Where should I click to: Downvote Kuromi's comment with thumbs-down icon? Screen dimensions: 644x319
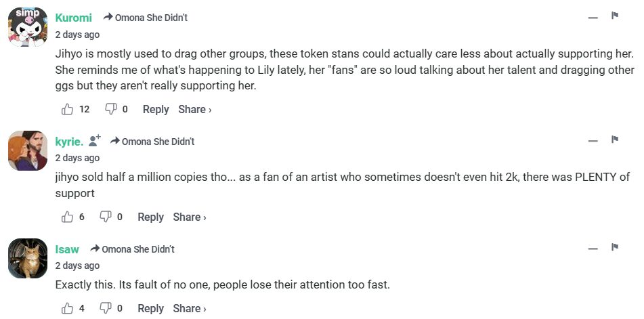[x=110, y=109]
